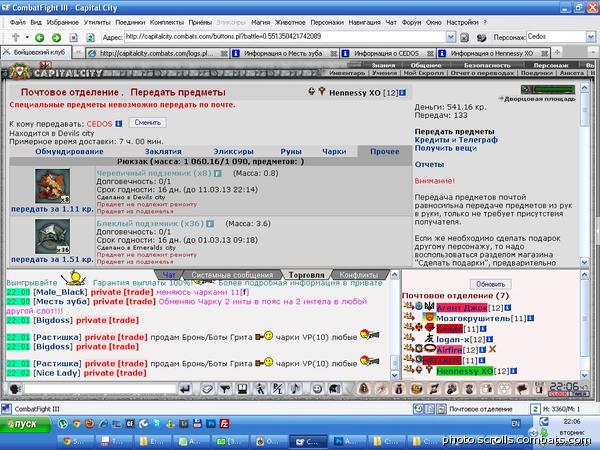The width and height of the screenshot is (600, 450).
Task: Click the golden mask icon in bottom toolbar
Action: click(x=416, y=389)
